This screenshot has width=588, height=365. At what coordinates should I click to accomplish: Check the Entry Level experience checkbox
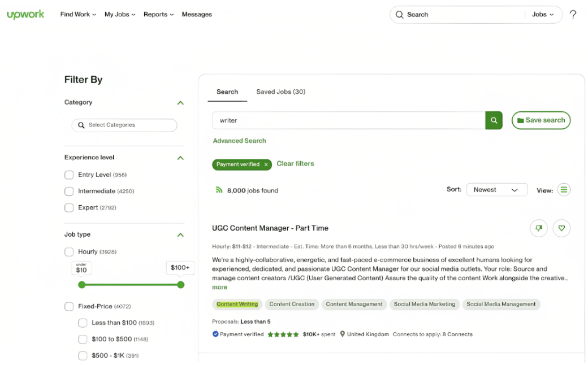[68, 175]
